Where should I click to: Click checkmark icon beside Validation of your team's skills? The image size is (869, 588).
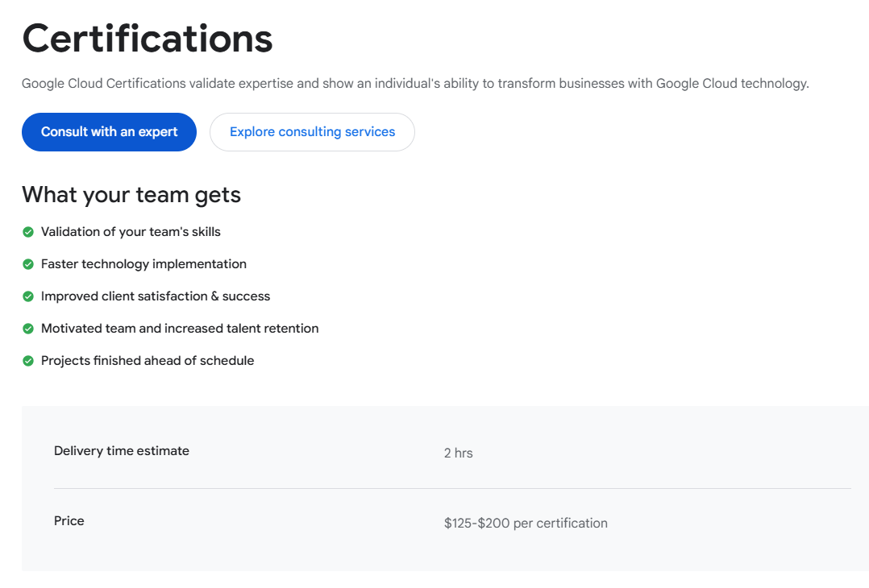(28, 232)
